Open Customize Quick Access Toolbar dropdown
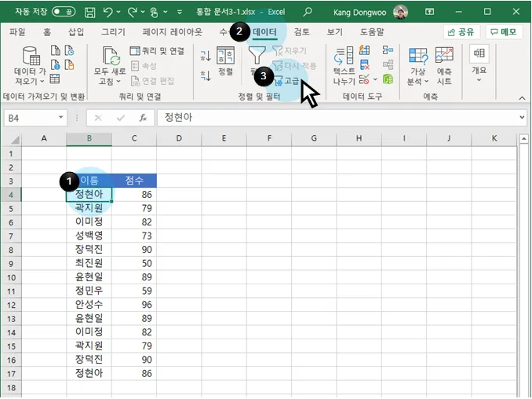532x399 pixels. [180, 13]
